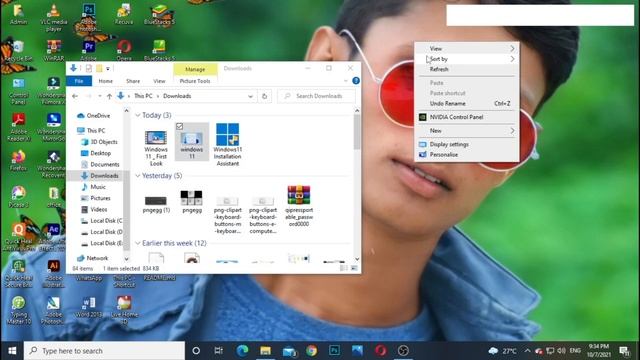640x360 pixels.
Task: Open the recent locations dropdown arrow
Action: coord(100,96)
